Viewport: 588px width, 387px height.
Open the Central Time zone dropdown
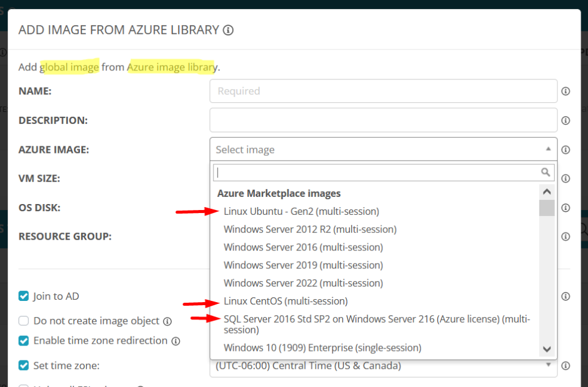click(383, 366)
